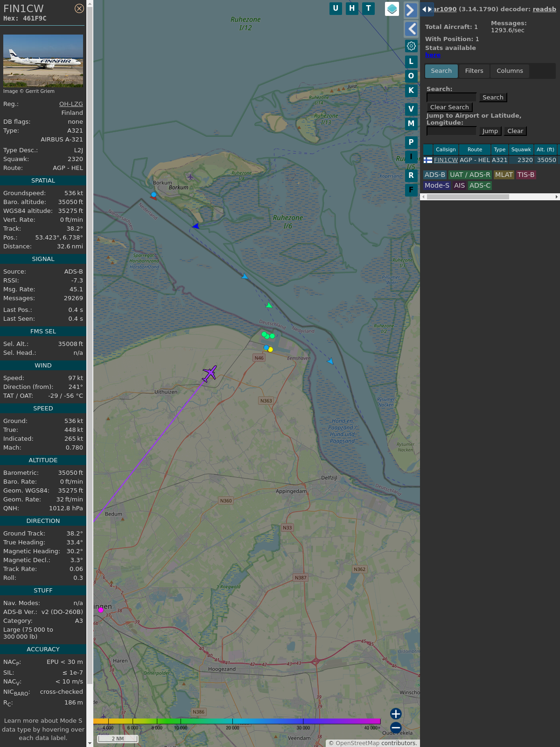
Task: Click the green ship marker in the channel
Action: tap(269, 305)
